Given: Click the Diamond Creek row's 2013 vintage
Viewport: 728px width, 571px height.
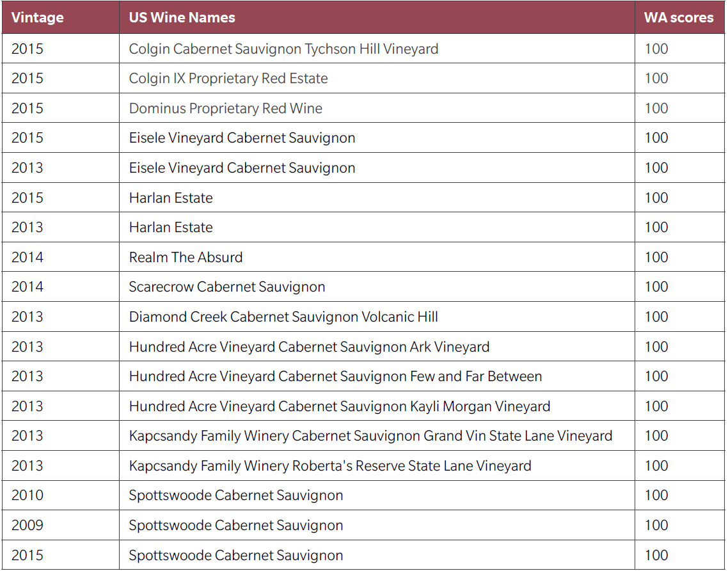Looking at the screenshot, I should coord(28,317).
